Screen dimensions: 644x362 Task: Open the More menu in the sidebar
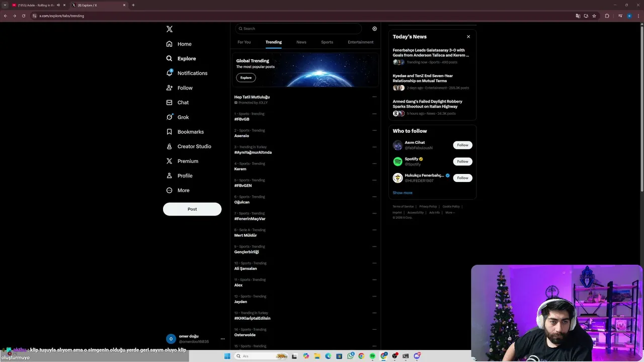[178, 190]
